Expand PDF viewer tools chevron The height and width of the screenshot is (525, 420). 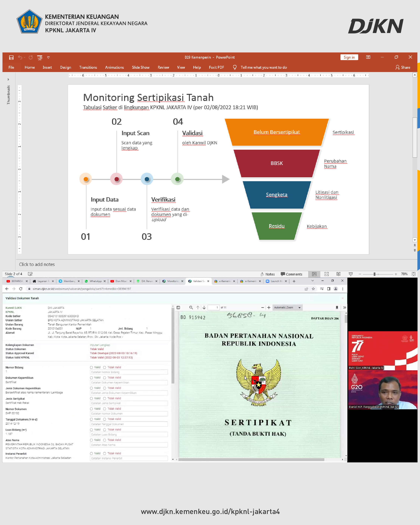point(344,308)
